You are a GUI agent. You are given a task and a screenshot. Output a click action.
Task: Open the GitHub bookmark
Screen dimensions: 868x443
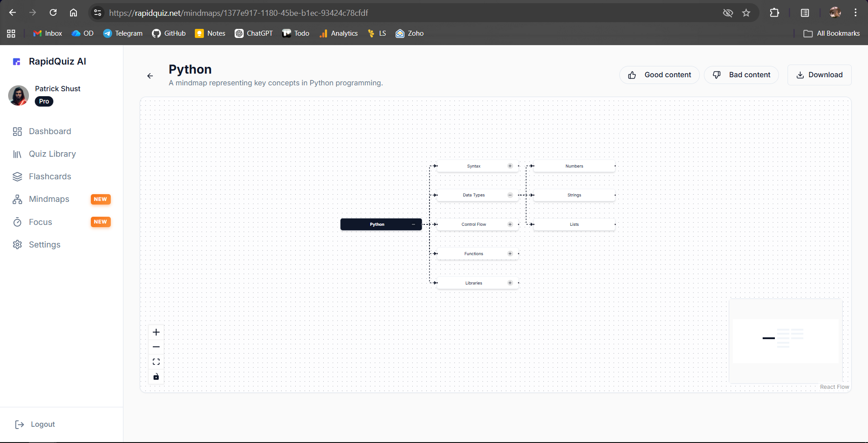pyautogui.click(x=169, y=33)
